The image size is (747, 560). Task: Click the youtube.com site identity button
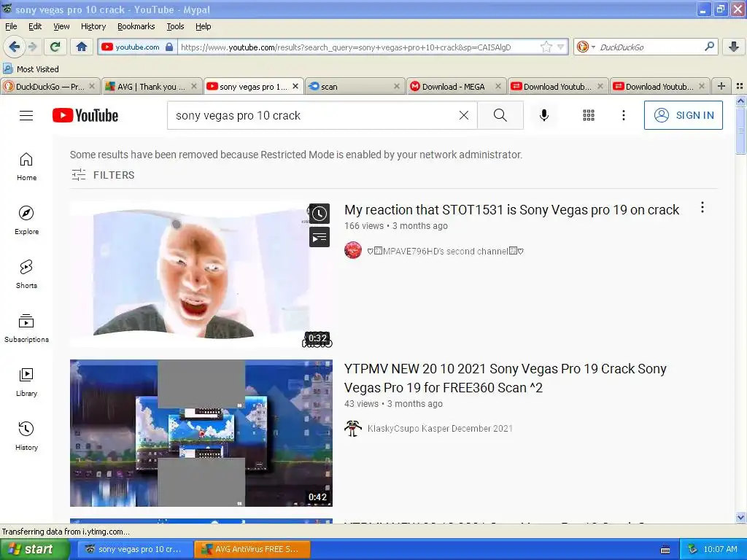[x=136, y=47]
